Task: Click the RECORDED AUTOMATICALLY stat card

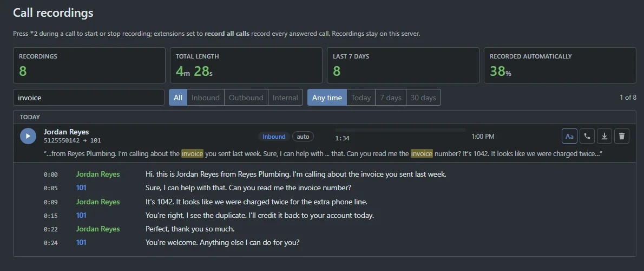Action: click(x=560, y=66)
